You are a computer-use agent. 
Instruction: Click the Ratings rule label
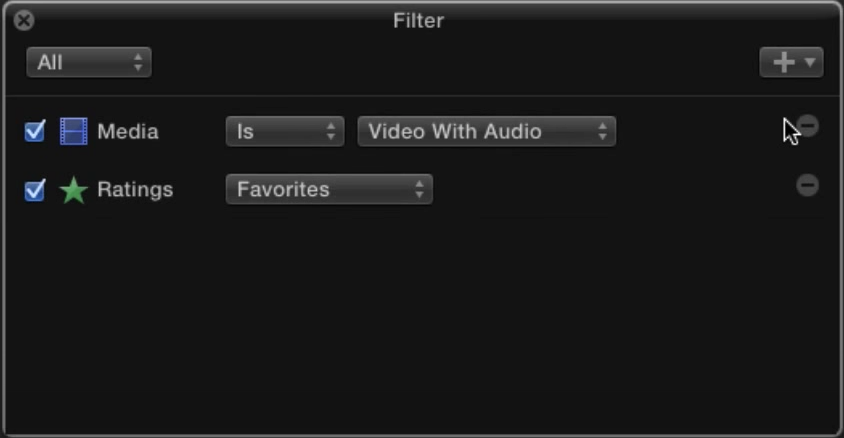point(135,189)
